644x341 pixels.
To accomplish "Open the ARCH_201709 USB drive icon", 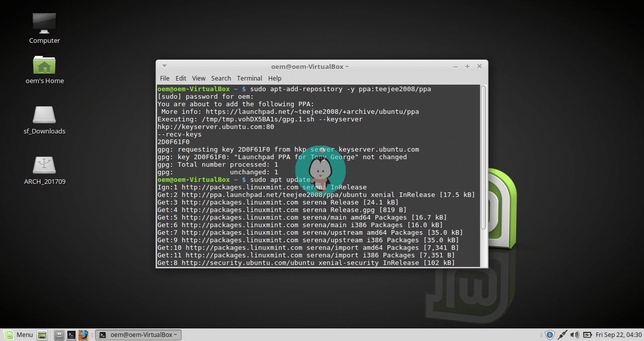I will point(44,165).
